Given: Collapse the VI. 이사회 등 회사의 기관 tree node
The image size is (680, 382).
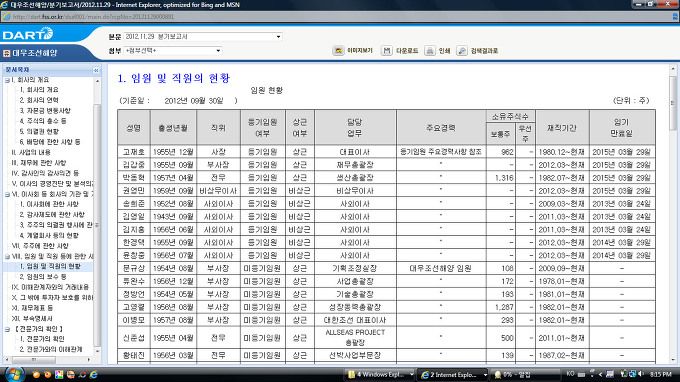Looking at the screenshot, I should tap(7, 195).
